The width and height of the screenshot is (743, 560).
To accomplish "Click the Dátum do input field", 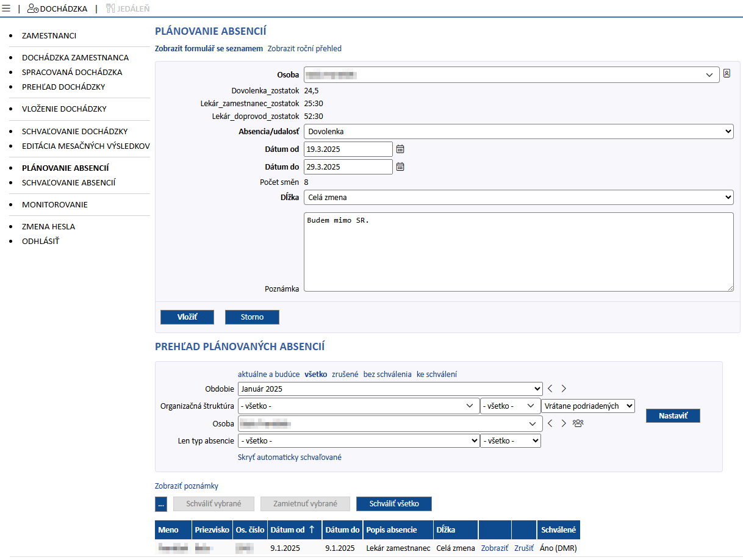I will (x=348, y=167).
